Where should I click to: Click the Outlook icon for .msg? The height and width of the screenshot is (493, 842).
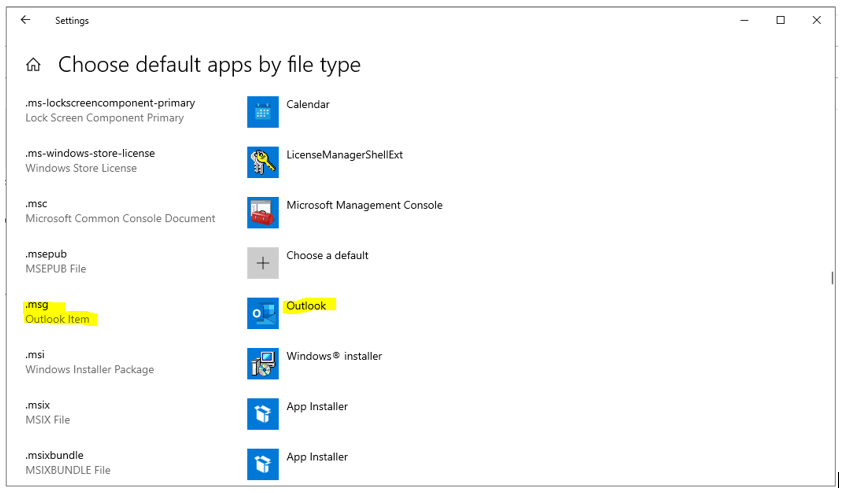263,313
